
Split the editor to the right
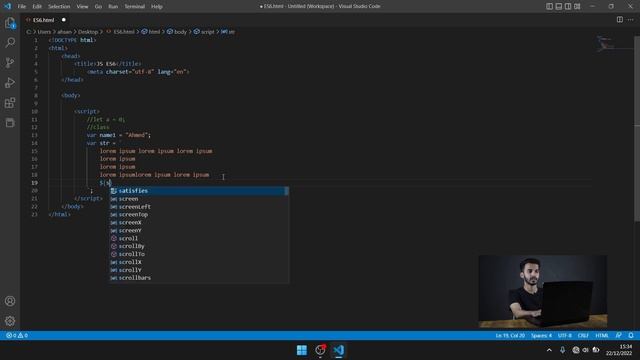620,20
